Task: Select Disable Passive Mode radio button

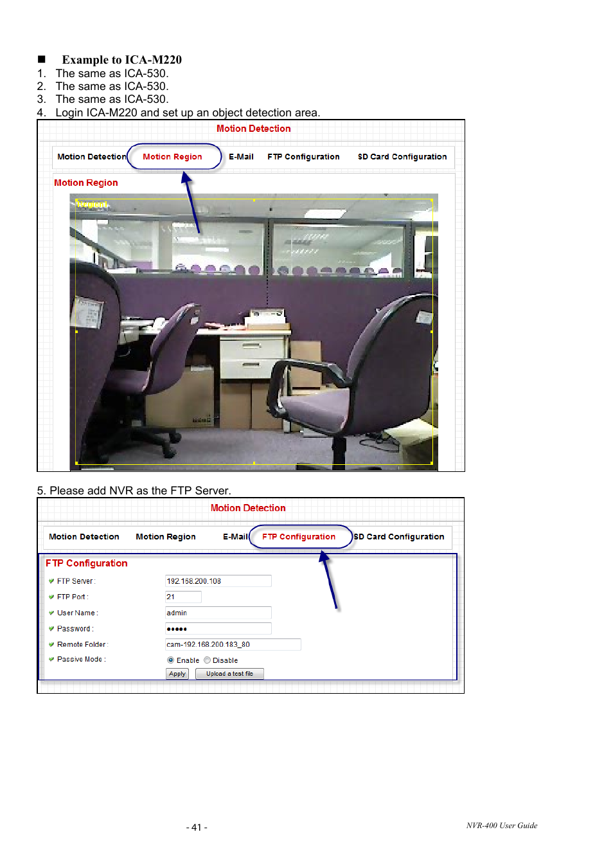Action: 207,660
